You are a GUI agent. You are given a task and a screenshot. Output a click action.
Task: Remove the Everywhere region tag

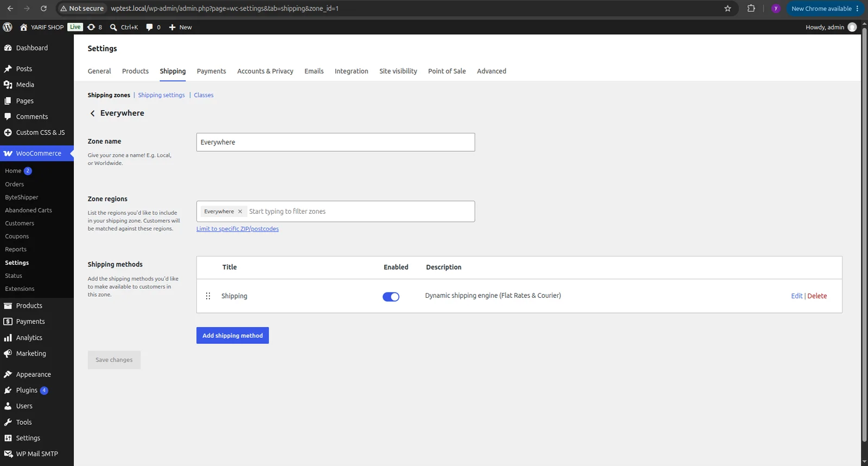pyautogui.click(x=240, y=212)
